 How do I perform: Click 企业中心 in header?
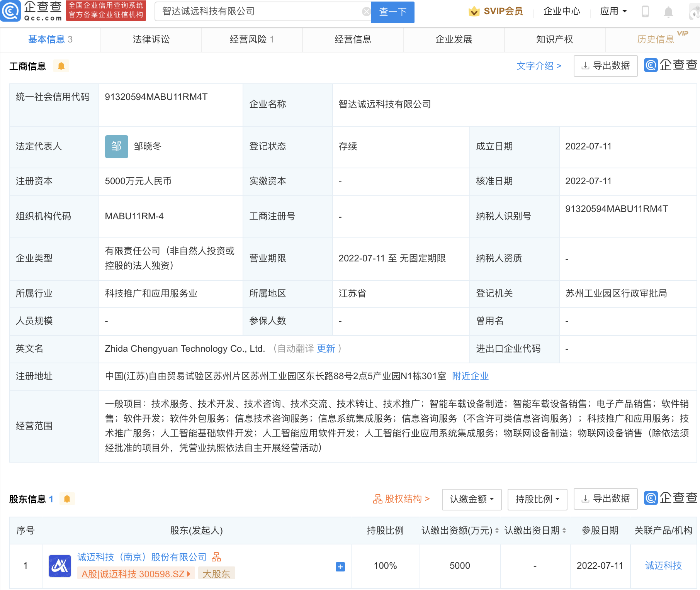pyautogui.click(x=562, y=11)
